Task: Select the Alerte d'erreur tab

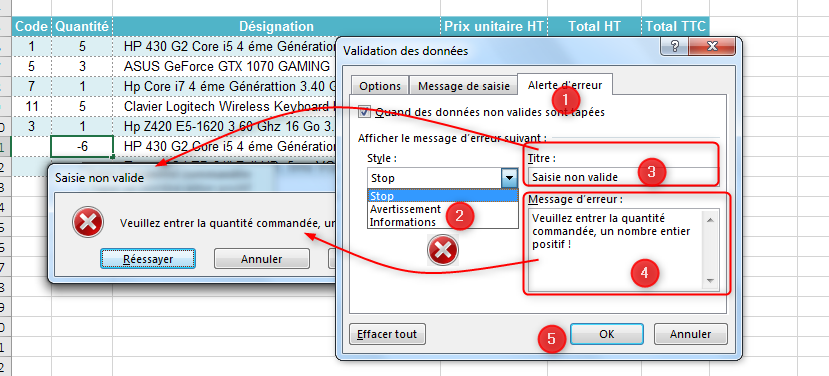Action: 565,85
